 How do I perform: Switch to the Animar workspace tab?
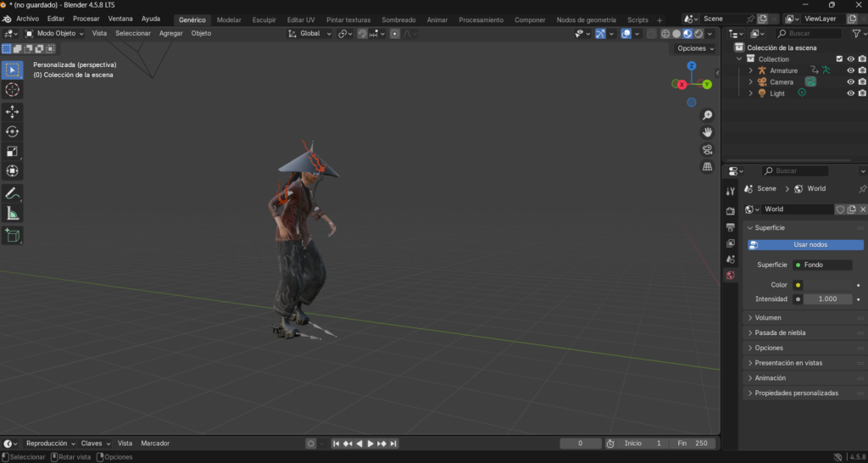(437, 20)
